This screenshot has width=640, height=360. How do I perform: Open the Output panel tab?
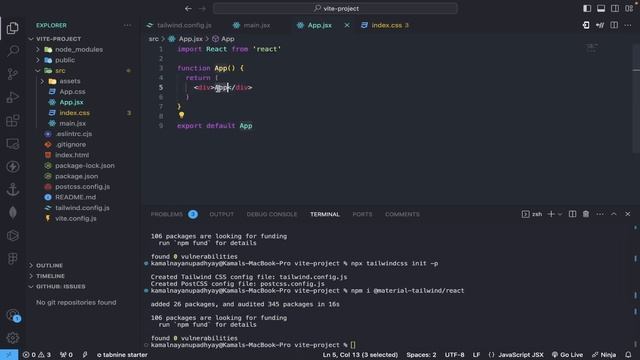coord(222,214)
